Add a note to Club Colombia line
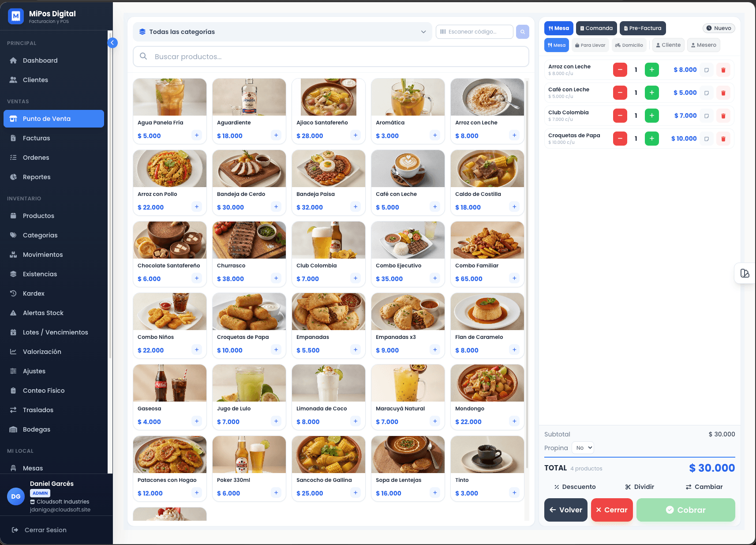This screenshot has width=756, height=545. [707, 116]
